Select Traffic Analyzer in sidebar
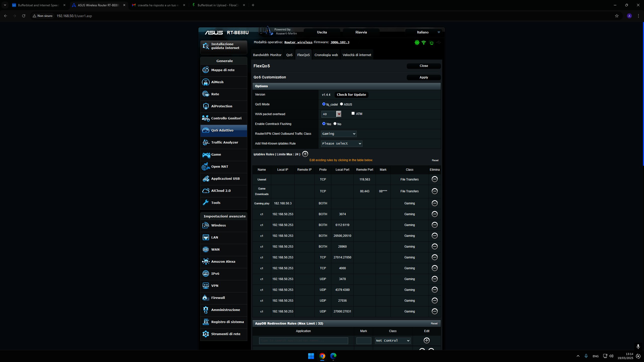The width and height of the screenshot is (644, 362). click(224, 143)
